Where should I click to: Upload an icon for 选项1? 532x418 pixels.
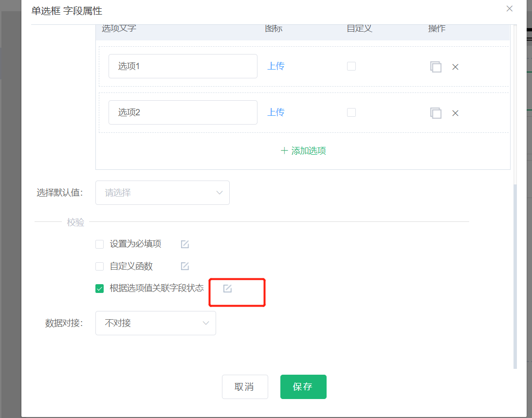point(276,66)
